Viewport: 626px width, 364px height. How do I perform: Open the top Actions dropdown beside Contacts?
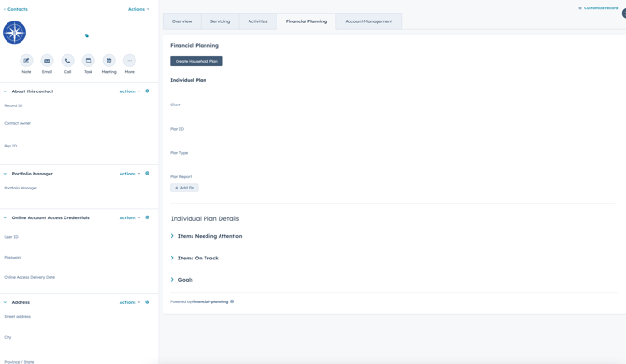(x=138, y=9)
